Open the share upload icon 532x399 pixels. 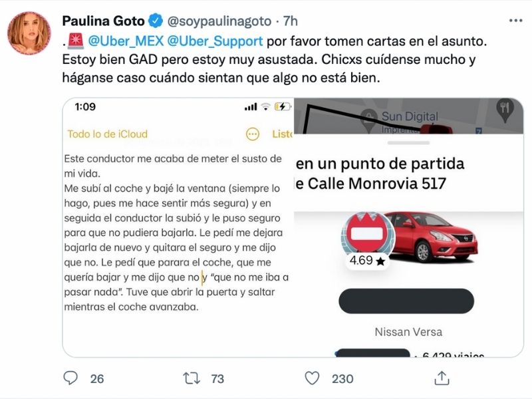pos(442,378)
